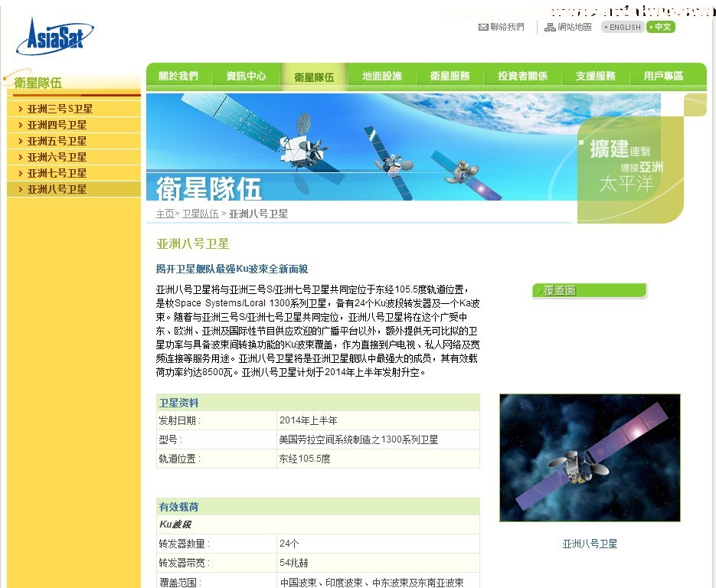Click the AsiaSat logo
Image resolution: width=716 pixels, height=588 pixels.
(x=55, y=36)
